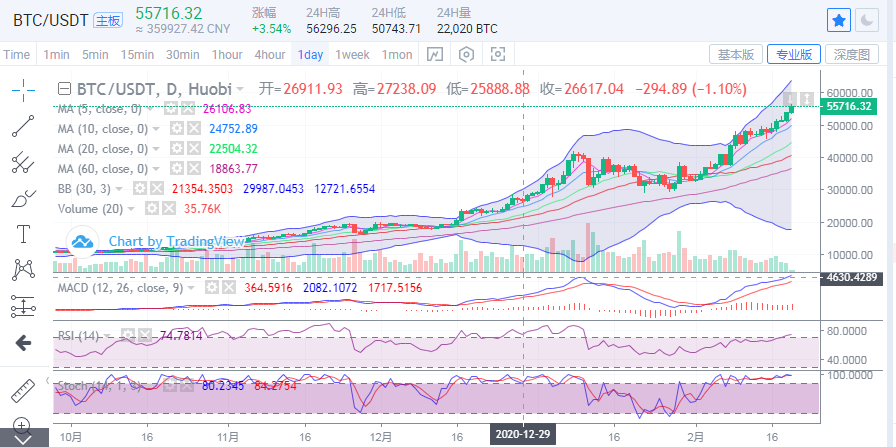896x447 pixels.
Task: Select the 5min interval
Action: coord(95,55)
